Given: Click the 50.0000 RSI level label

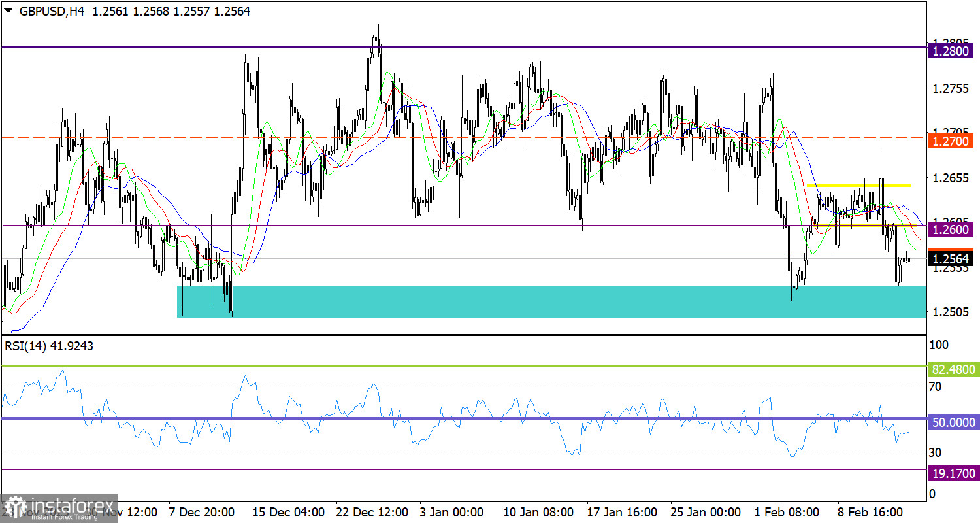Looking at the screenshot, I should (x=953, y=422).
